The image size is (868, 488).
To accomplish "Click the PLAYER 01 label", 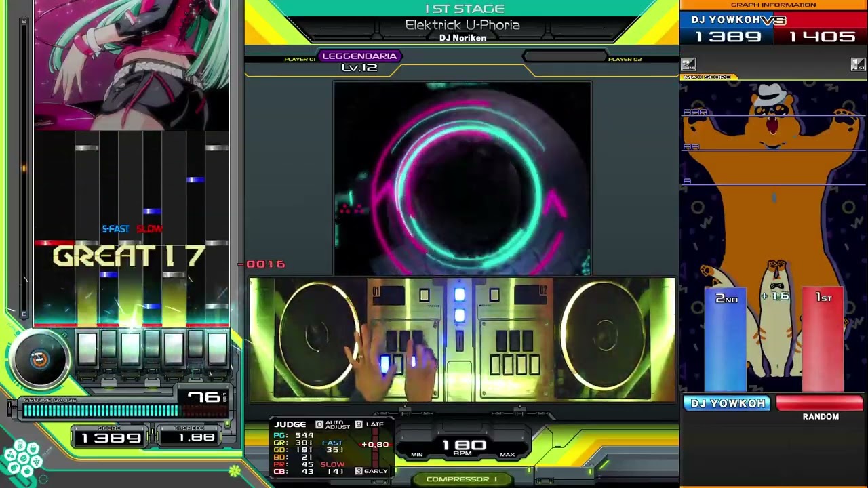I will tap(300, 60).
